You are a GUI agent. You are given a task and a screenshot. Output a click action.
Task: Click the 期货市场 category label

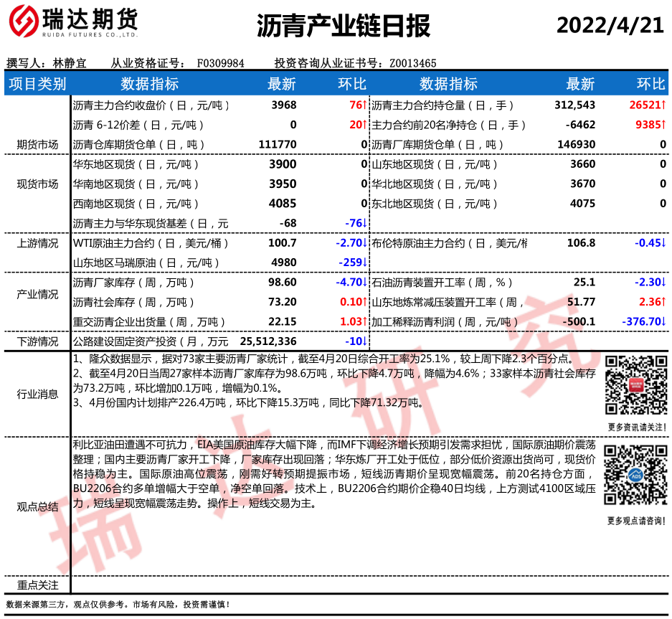pyautogui.click(x=37, y=144)
